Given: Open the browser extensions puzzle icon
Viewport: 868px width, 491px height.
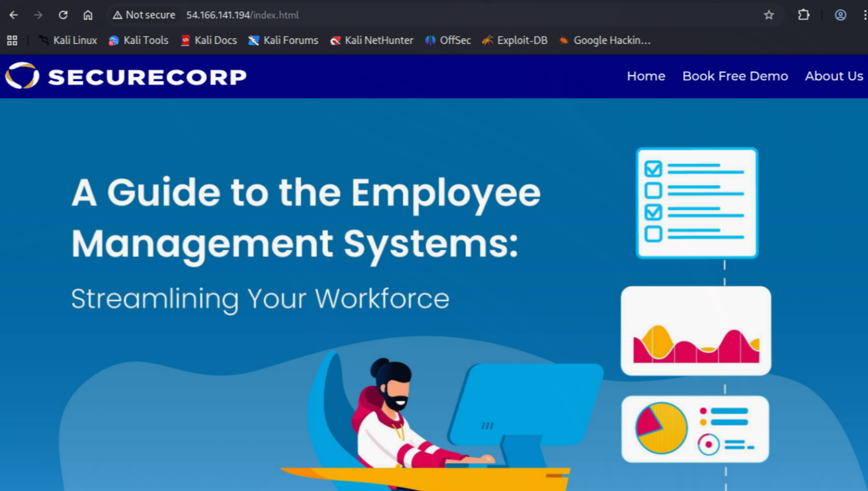Looking at the screenshot, I should [x=803, y=15].
